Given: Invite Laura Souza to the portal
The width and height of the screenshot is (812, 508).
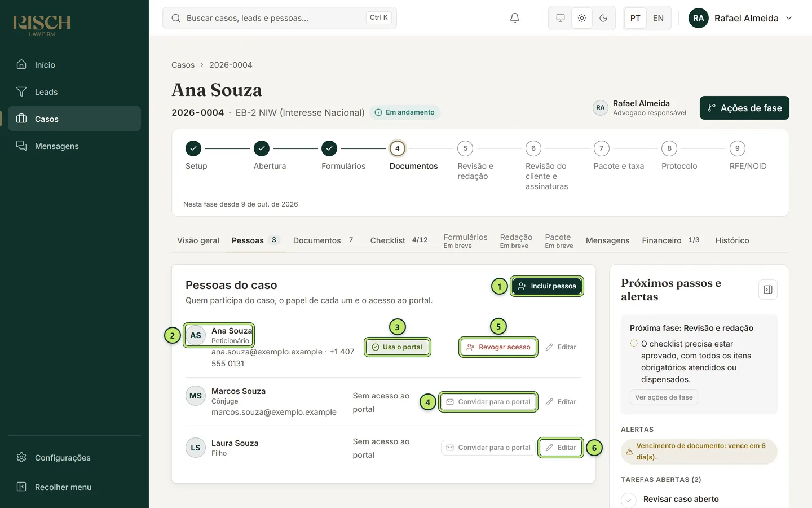Looking at the screenshot, I should click(x=488, y=448).
